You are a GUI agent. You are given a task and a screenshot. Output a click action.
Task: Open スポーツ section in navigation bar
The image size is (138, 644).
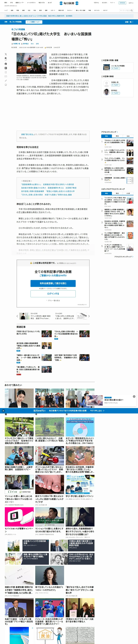click(x=53, y=11)
